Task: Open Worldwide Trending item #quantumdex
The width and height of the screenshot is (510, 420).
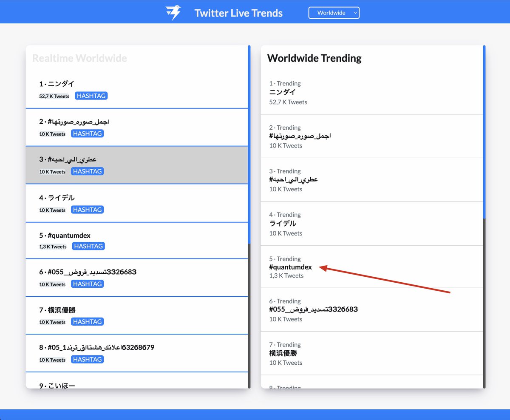Action: point(372,267)
